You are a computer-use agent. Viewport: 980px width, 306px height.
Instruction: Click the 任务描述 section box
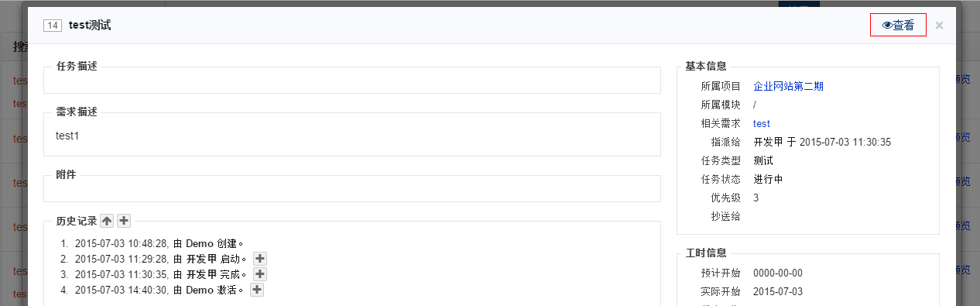352,80
